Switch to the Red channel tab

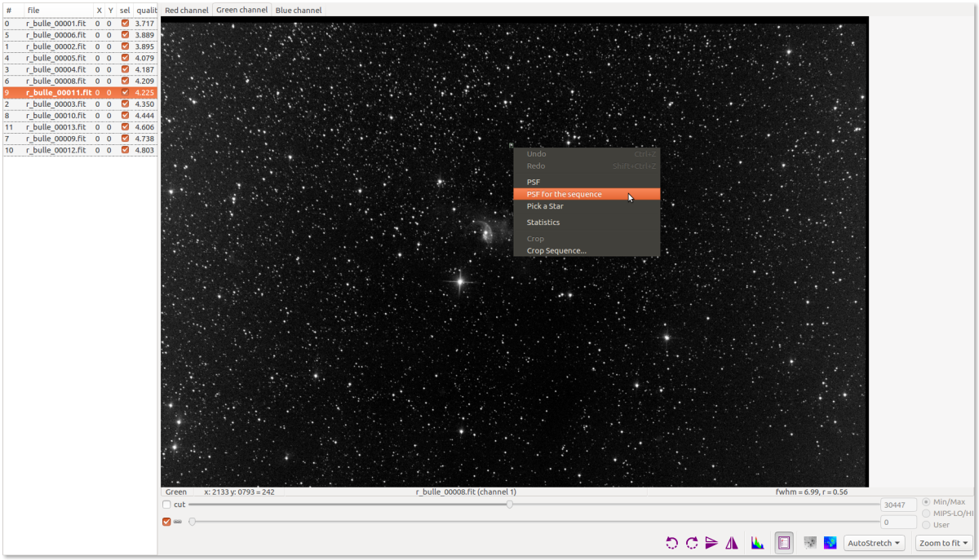pyautogui.click(x=186, y=11)
